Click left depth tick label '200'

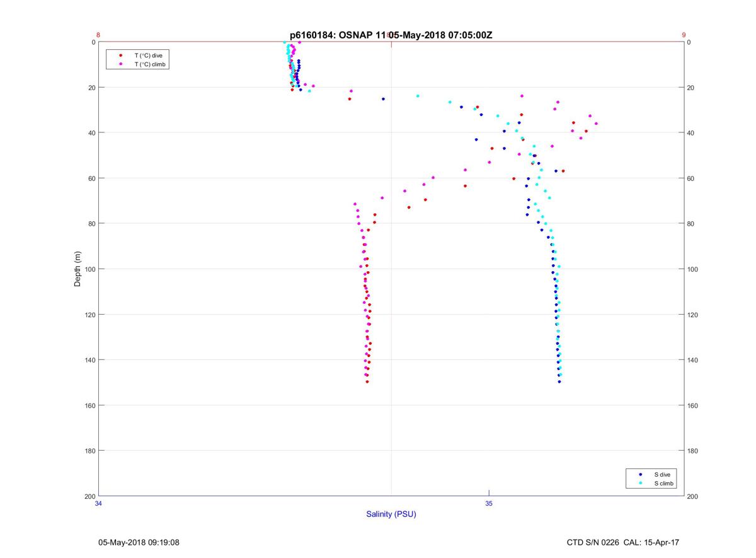click(89, 496)
